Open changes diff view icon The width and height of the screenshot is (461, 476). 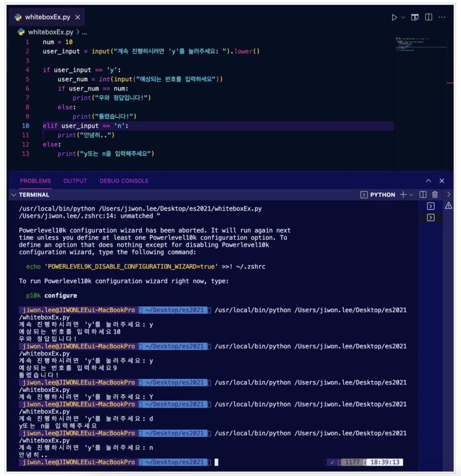point(415,17)
